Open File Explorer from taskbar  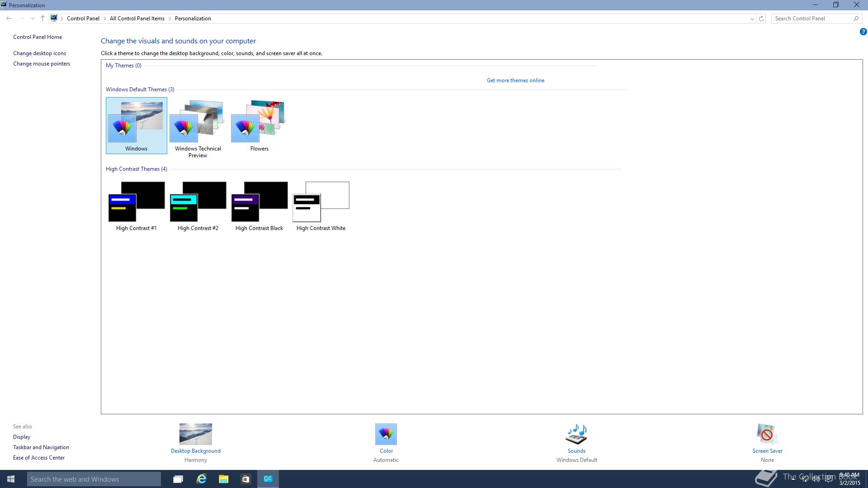pos(223,479)
